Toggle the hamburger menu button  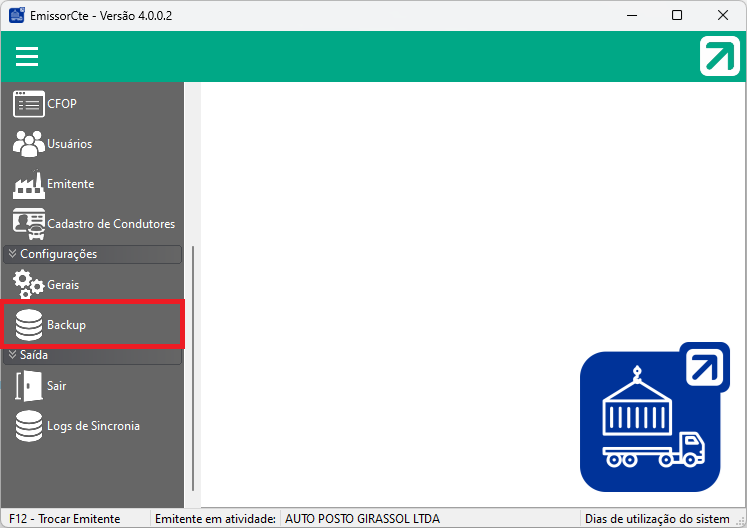pyautogui.click(x=27, y=57)
